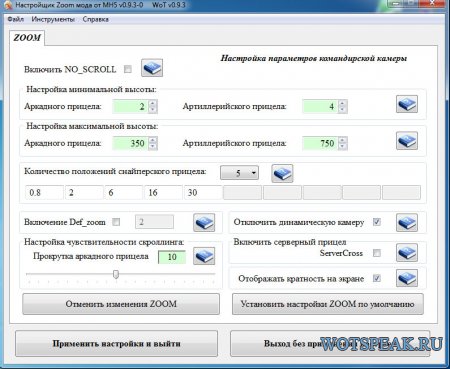Screen dimensions: 450x369
Task: Enable the ServerCross checkbox
Action: (377, 253)
